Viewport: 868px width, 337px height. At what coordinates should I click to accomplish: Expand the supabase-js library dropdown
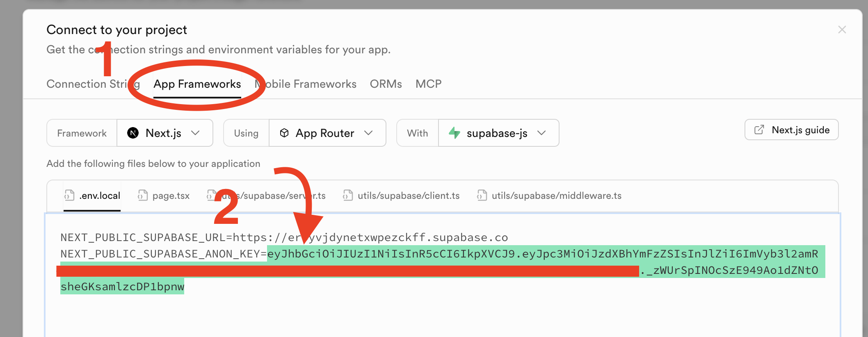pos(499,133)
